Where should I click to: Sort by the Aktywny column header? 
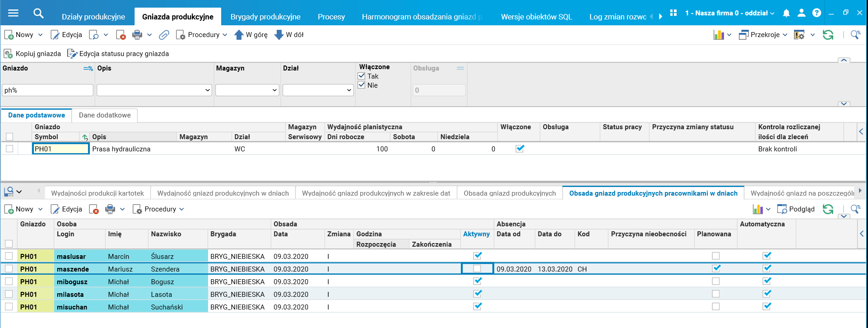click(x=476, y=234)
